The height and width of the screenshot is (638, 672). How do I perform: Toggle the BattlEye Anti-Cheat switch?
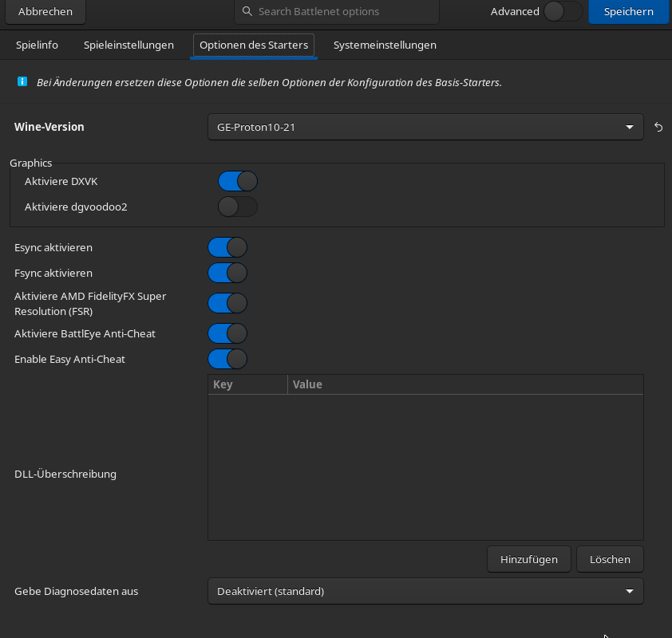pos(227,333)
